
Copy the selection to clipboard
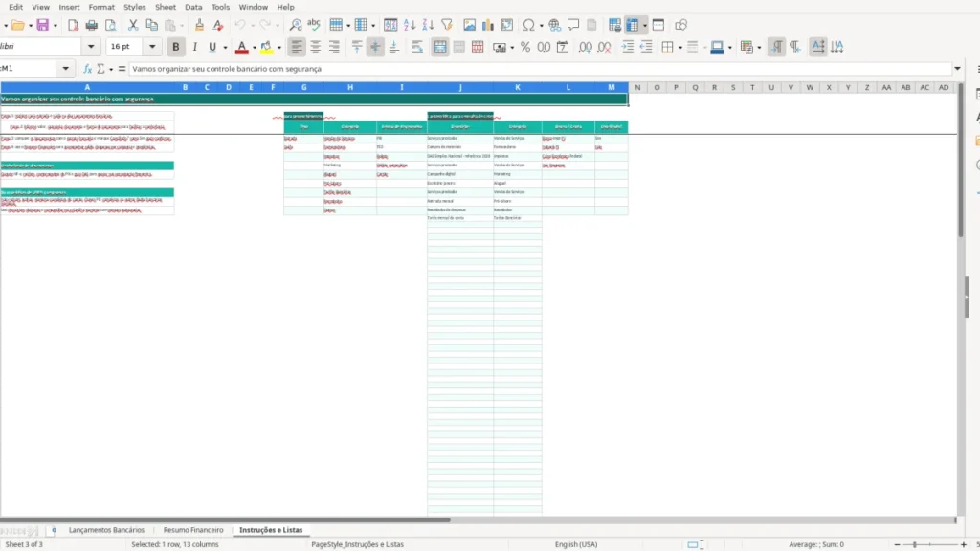click(151, 25)
